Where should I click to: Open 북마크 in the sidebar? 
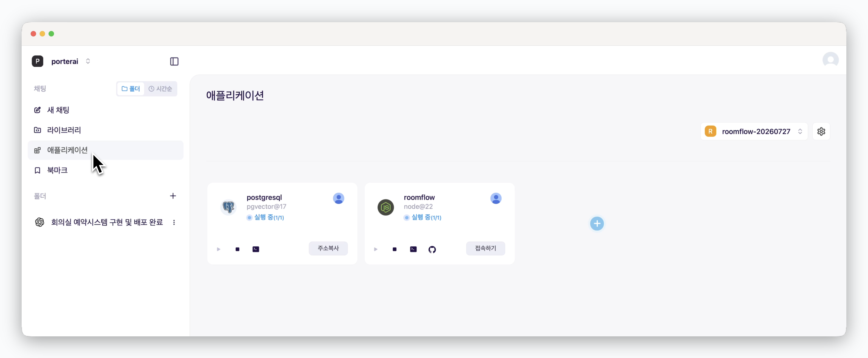tap(105, 170)
